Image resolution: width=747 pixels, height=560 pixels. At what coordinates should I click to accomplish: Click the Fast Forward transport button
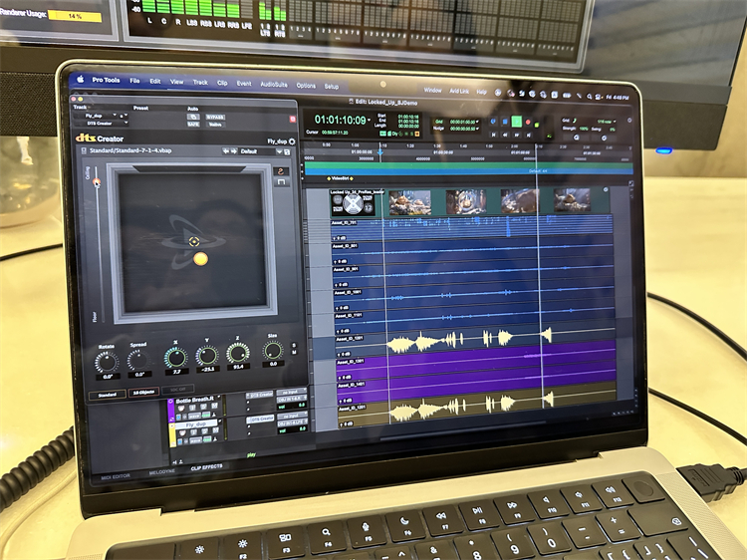(517, 136)
